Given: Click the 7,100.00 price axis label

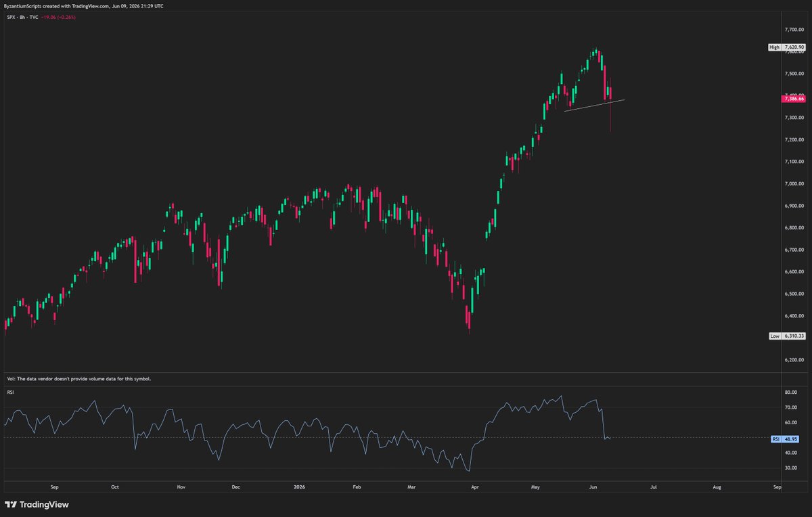Looking at the screenshot, I should pos(794,161).
